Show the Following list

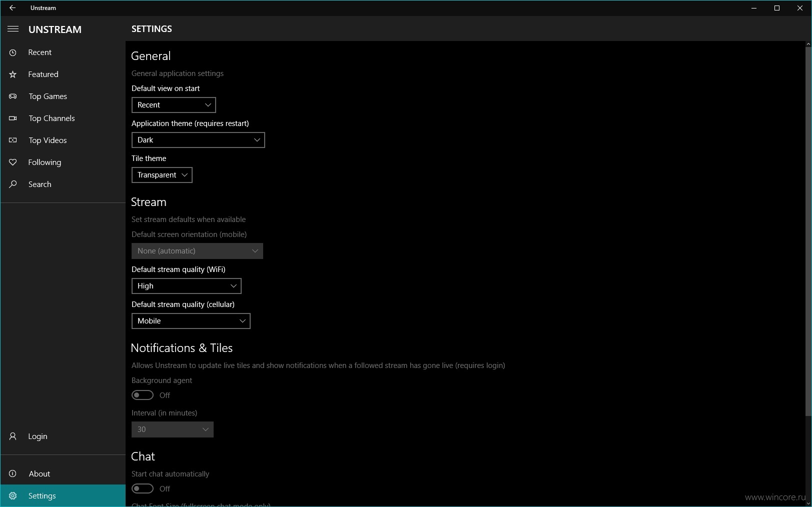[63, 162]
